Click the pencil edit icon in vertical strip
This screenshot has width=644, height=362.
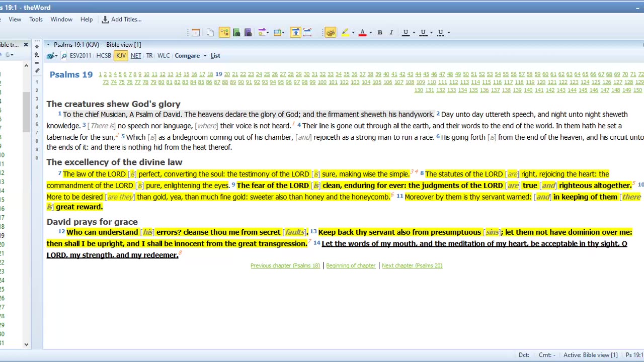click(x=37, y=70)
